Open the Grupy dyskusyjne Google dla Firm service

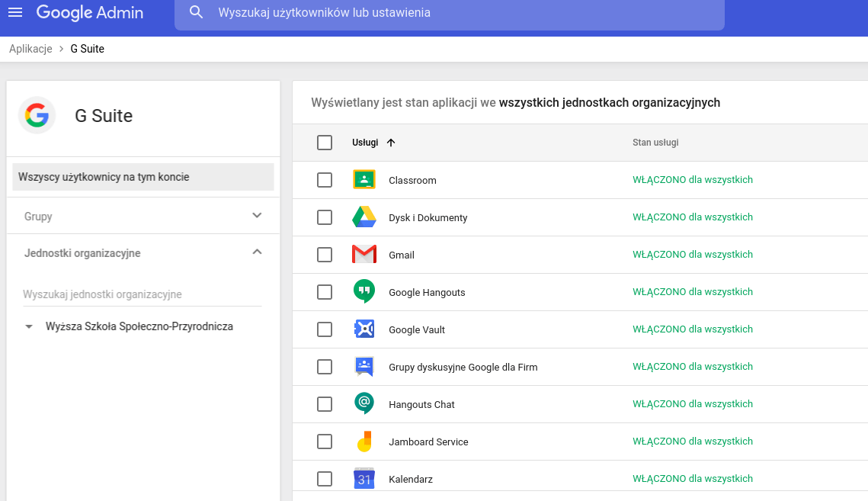coord(463,367)
